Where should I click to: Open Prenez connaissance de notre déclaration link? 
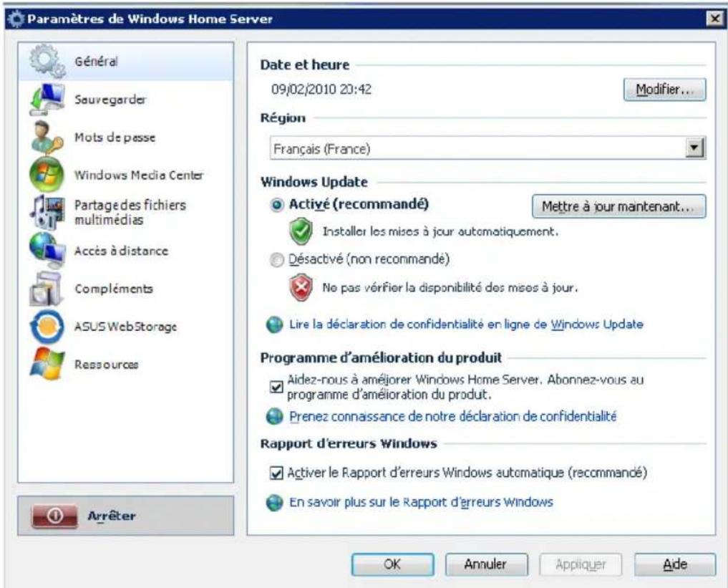click(x=452, y=416)
